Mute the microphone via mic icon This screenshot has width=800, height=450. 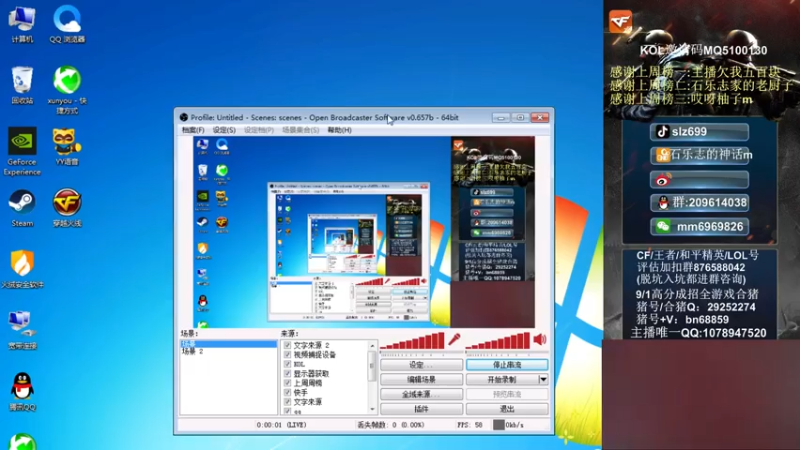tap(454, 339)
